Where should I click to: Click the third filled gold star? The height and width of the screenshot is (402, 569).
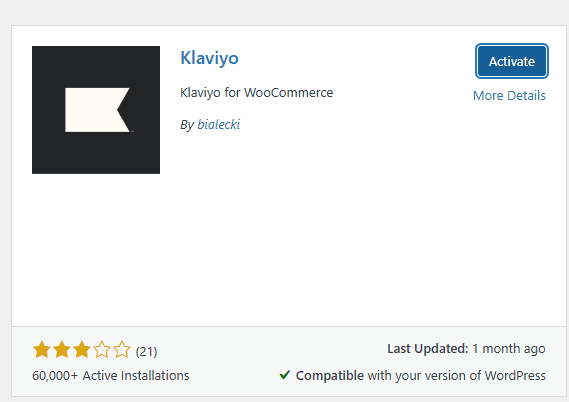[x=82, y=350]
